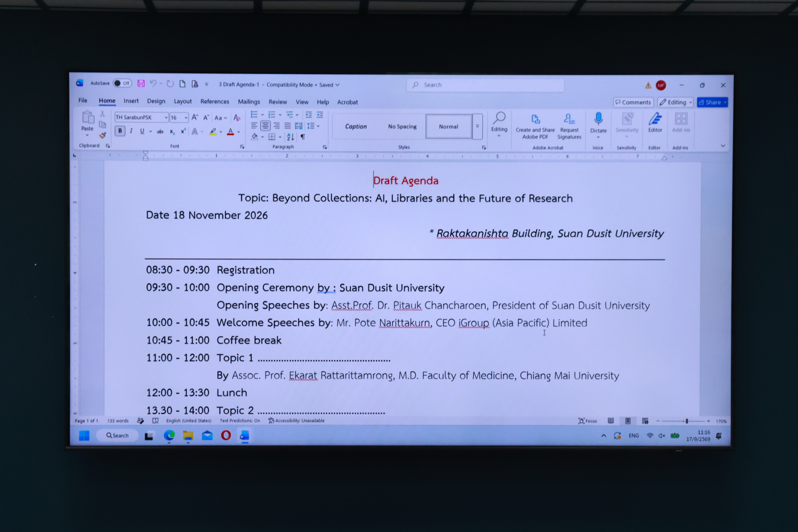The height and width of the screenshot is (532, 798).
Task: Toggle Bold formatting
Action: (x=120, y=131)
